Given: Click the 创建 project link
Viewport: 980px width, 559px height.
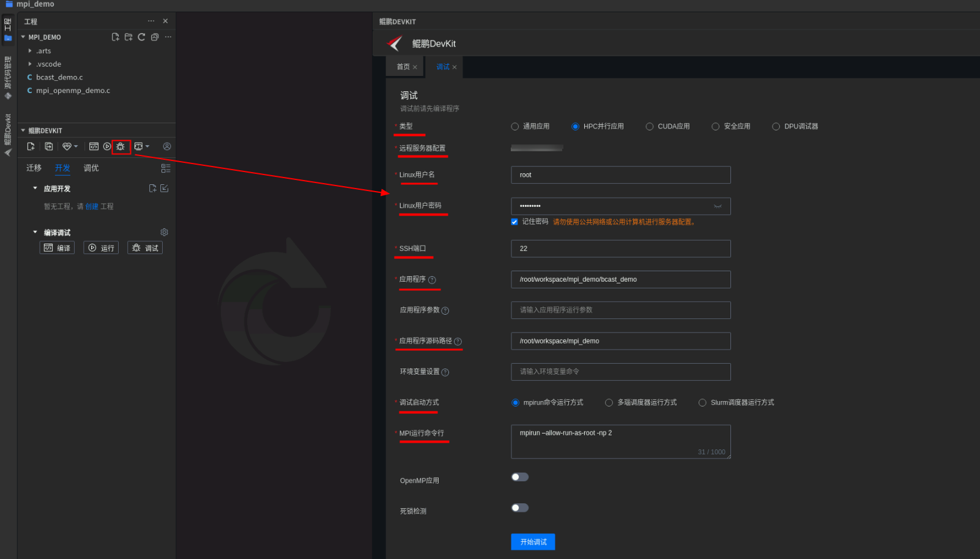Looking at the screenshot, I should pos(92,206).
